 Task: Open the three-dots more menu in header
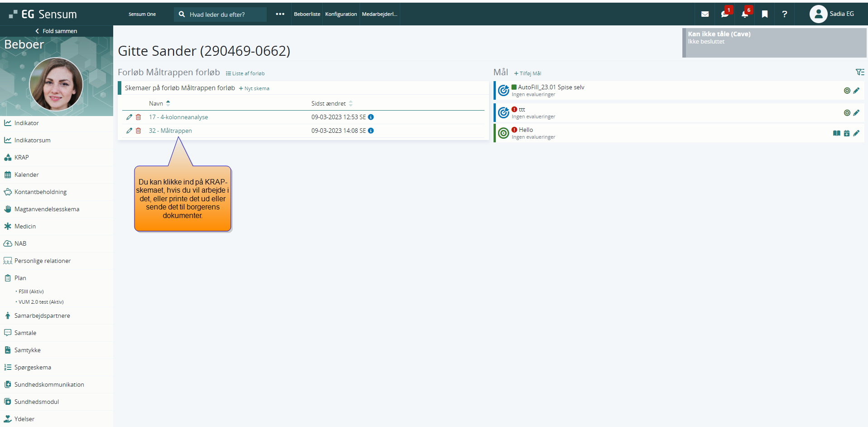(x=280, y=14)
